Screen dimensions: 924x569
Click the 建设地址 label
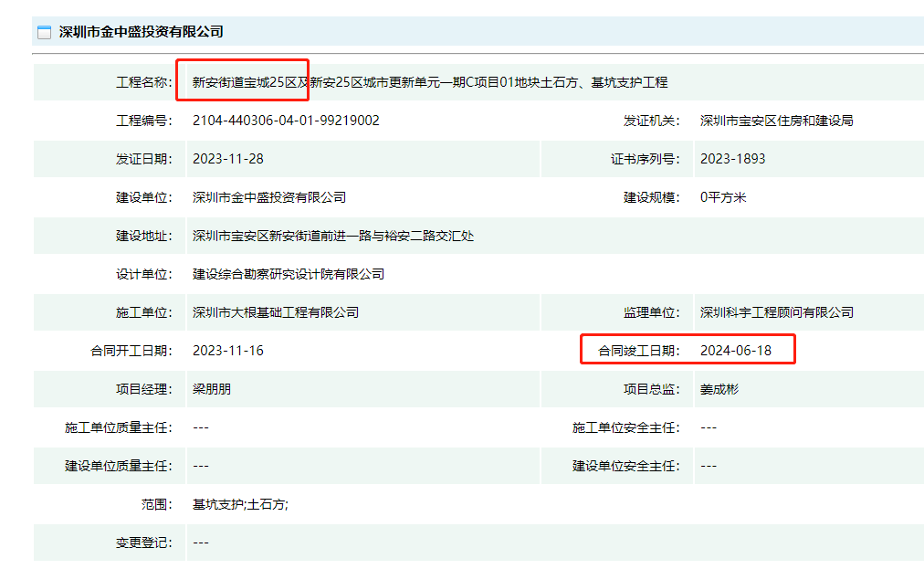click(x=144, y=236)
